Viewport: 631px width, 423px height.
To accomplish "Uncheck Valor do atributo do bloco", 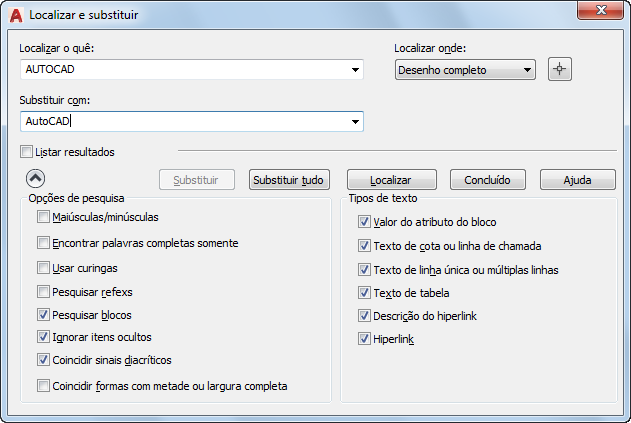I will coord(364,222).
